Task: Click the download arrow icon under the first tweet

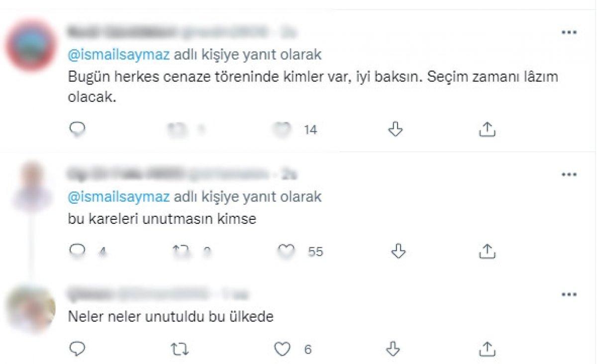Action: click(x=394, y=129)
